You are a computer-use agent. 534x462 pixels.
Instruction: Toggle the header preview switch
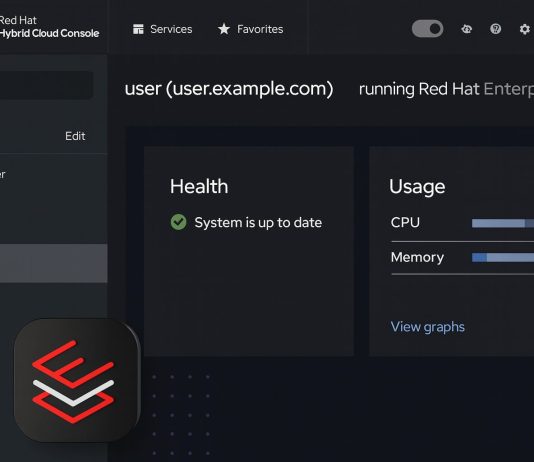point(427,29)
